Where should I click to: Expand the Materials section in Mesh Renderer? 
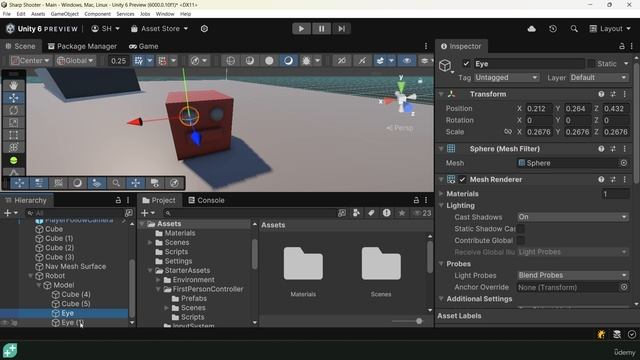[x=441, y=194]
